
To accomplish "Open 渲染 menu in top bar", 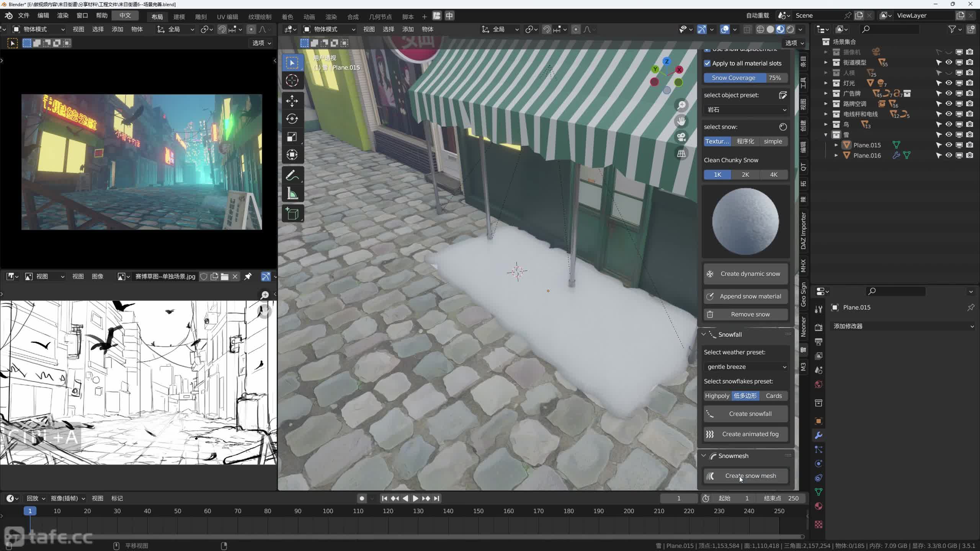I will (63, 16).
